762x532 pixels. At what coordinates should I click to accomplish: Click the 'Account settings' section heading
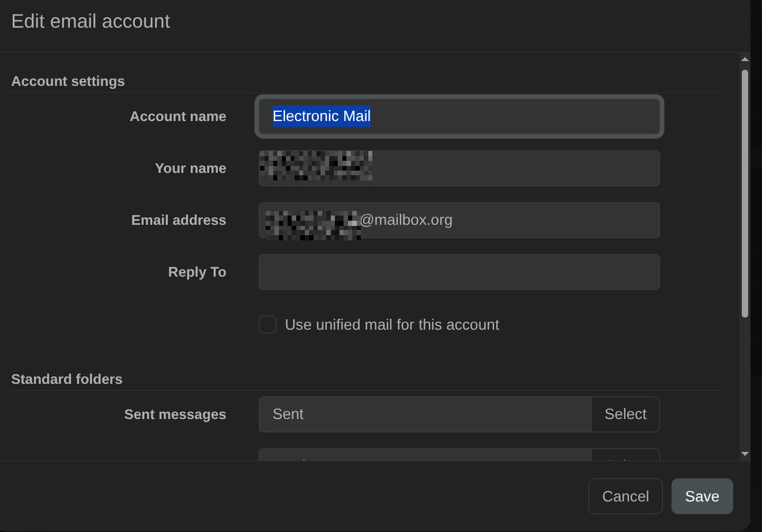point(68,81)
